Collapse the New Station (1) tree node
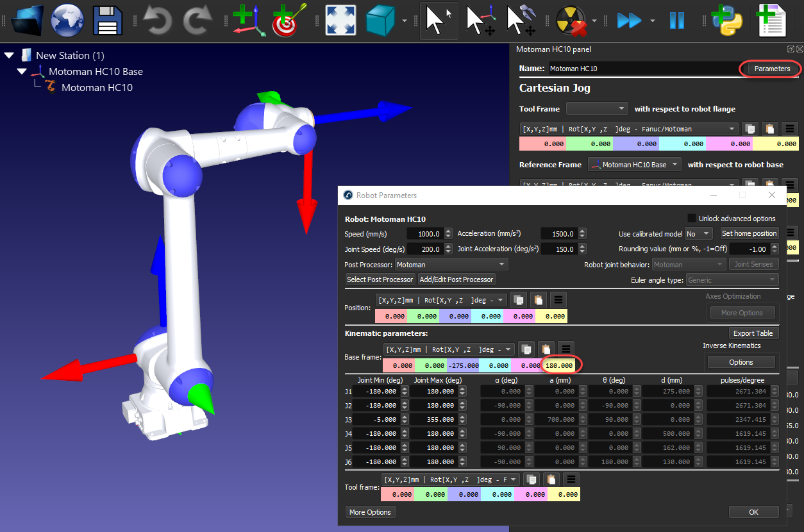This screenshot has height=532, width=804. pyautogui.click(x=9, y=56)
